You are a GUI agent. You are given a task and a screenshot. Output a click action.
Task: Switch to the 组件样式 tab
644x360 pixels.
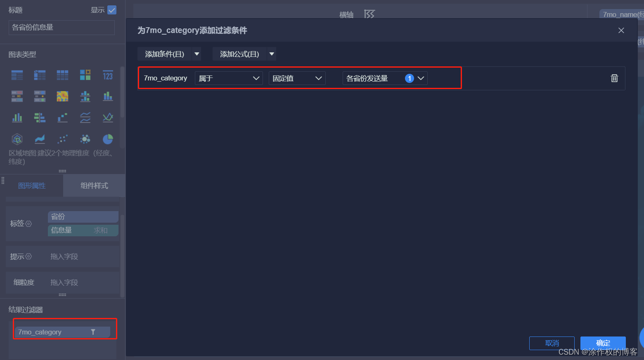point(94,186)
